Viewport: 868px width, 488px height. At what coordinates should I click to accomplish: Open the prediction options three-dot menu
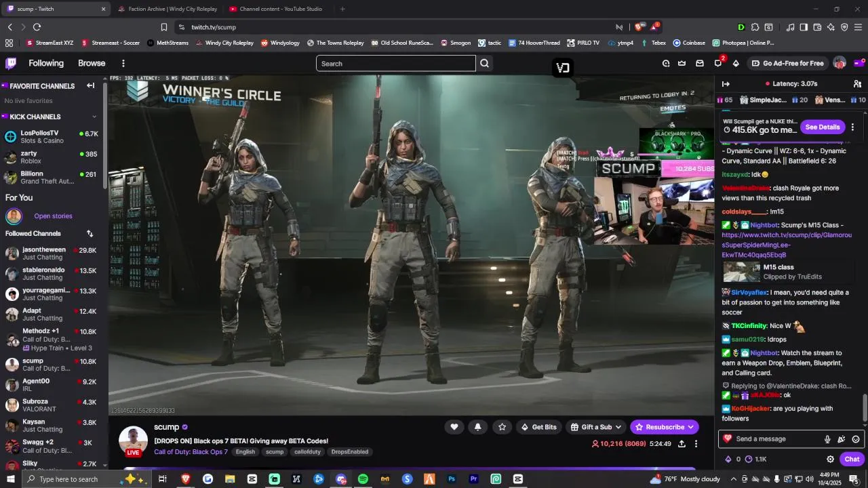pyautogui.click(x=852, y=127)
